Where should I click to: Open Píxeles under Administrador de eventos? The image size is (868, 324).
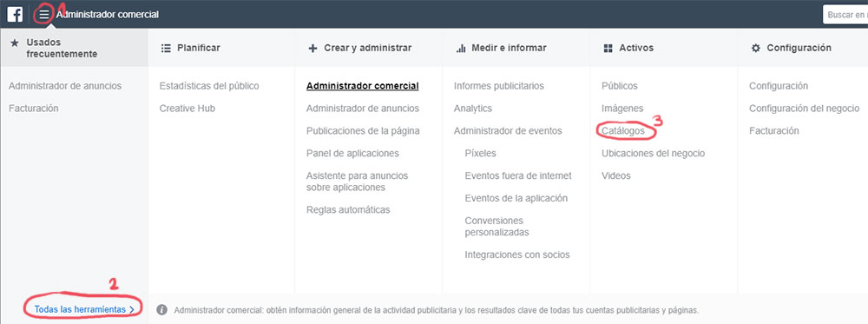481,154
